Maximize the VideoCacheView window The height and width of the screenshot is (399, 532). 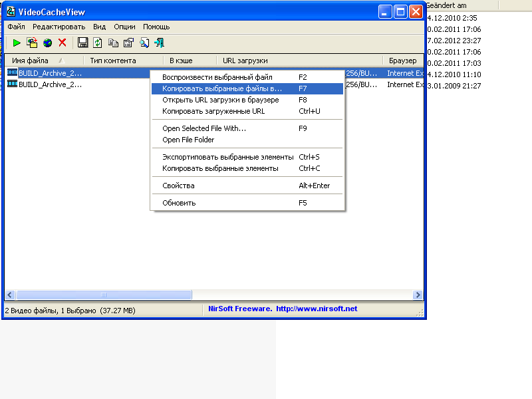[x=400, y=12]
